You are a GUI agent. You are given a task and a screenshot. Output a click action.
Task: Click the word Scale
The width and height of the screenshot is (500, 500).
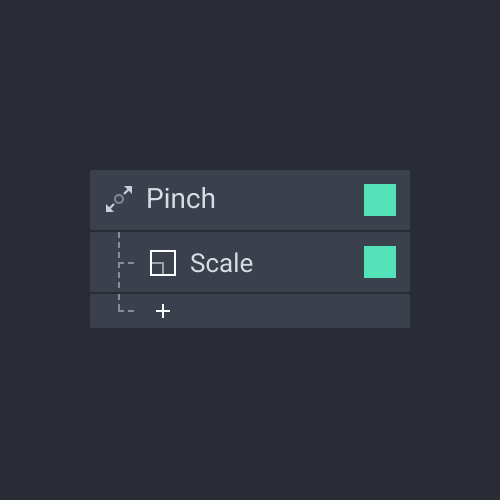pyautogui.click(x=221, y=263)
